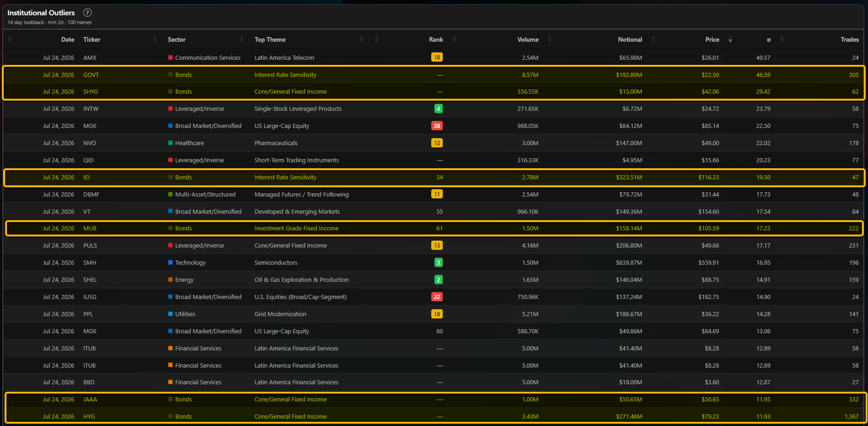The height and width of the screenshot is (426, 868).
Task: Select the HYG Bonds row
Action: (434, 416)
